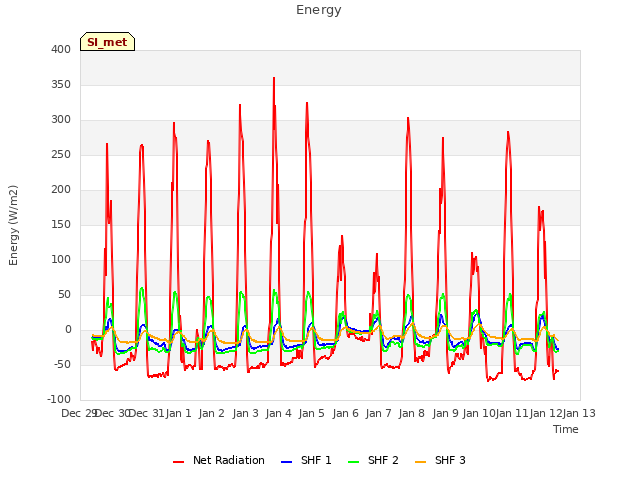This screenshot has height=480, width=640.
Task: Click the Jan 1 x-axis label
Action: point(178,413)
